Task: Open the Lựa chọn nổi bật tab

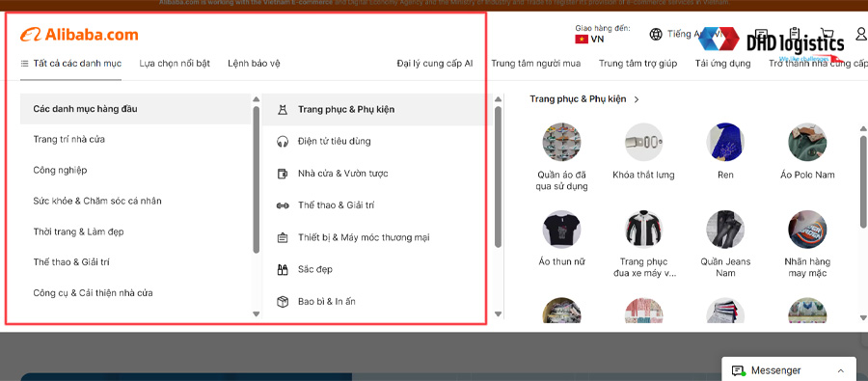Action: tap(175, 63)
